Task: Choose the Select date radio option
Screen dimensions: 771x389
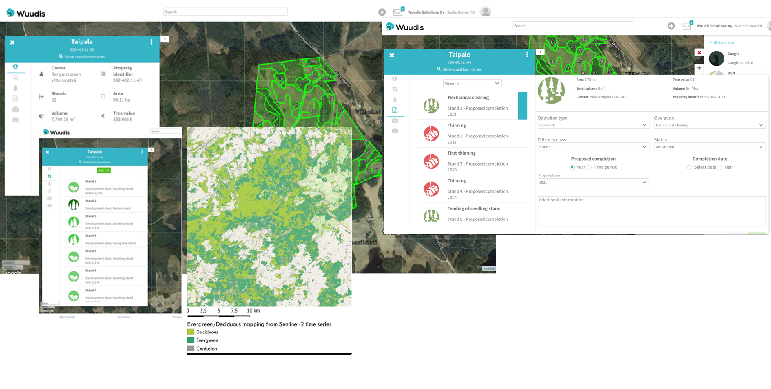Action: coord(689,167)
